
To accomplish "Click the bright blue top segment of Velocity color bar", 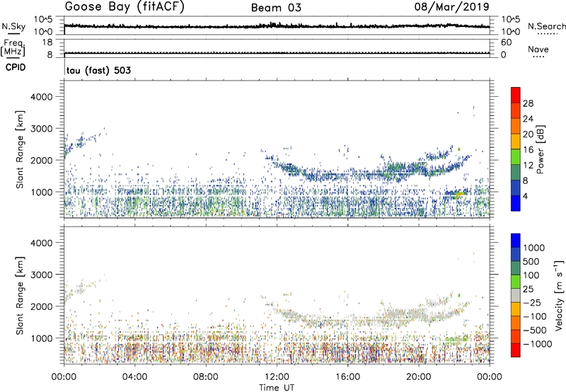I will 516,241.
